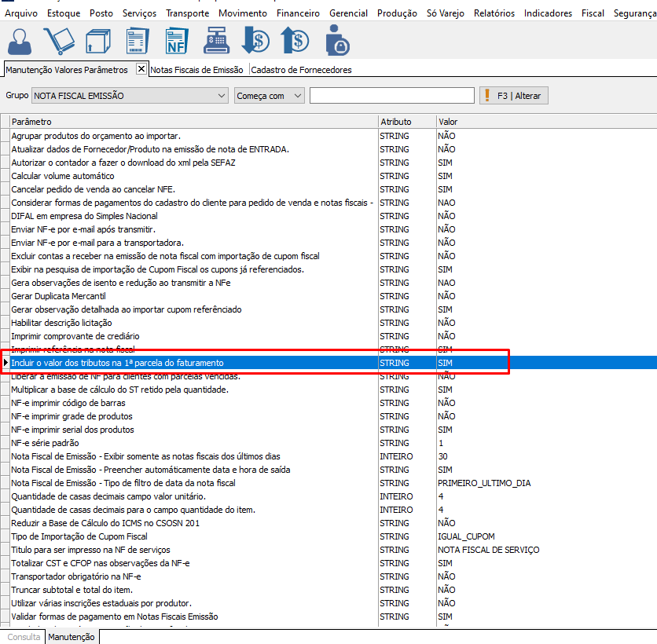This screenshot has height=644, width=657.
Task: Open the Financeiro menu
Action: (x=298, y=13)
